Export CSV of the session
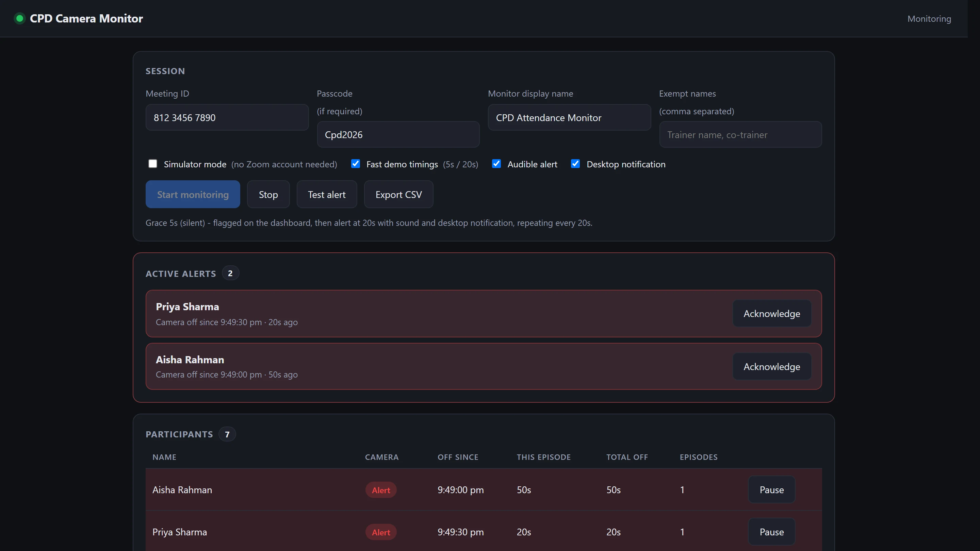The width and height of the screenshot is (980, 551). tap(398, 194)
